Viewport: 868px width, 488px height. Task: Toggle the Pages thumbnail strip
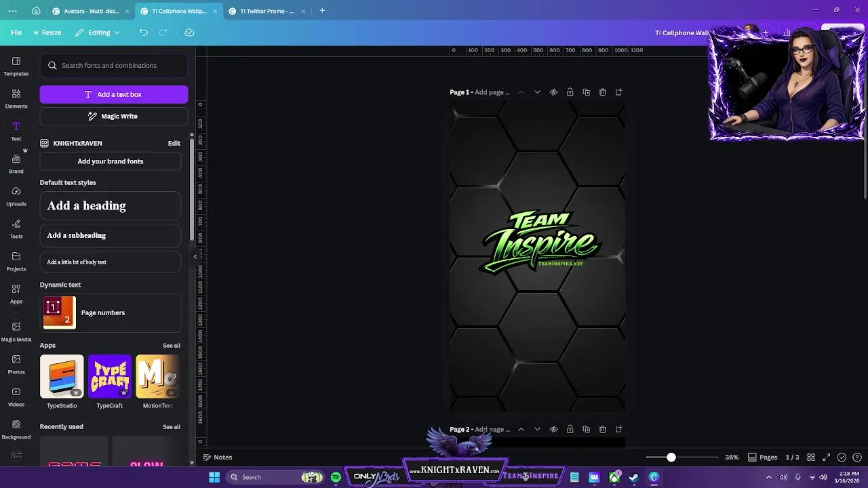763,457
